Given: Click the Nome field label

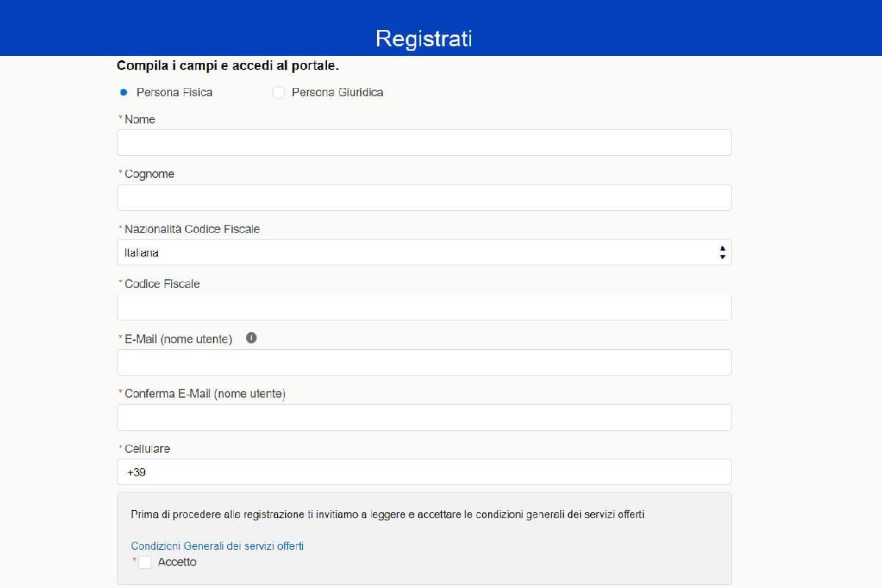Looking at the screenshot, I should tap(140, 119).
